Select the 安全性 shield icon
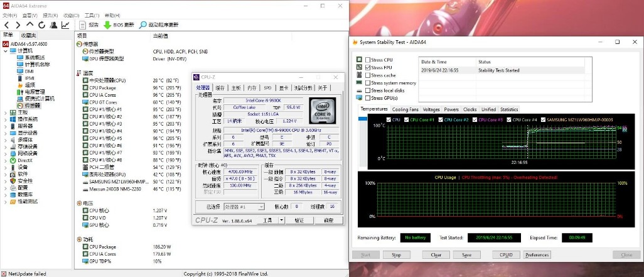Image resolution: width=644 pixels, height=277 pixels. tap(13, 181)
